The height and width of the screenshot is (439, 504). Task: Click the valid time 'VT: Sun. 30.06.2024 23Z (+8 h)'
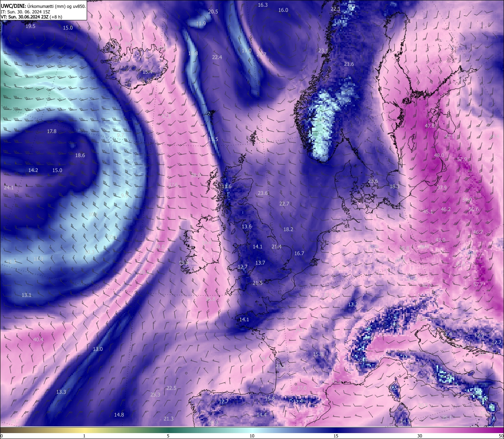coord(31,17)
